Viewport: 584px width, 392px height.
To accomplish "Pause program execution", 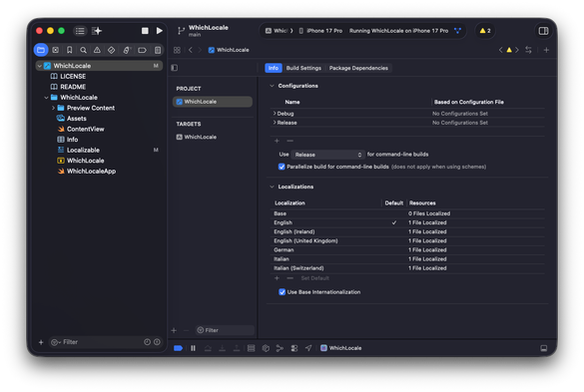I will click(x=193, y=348).
